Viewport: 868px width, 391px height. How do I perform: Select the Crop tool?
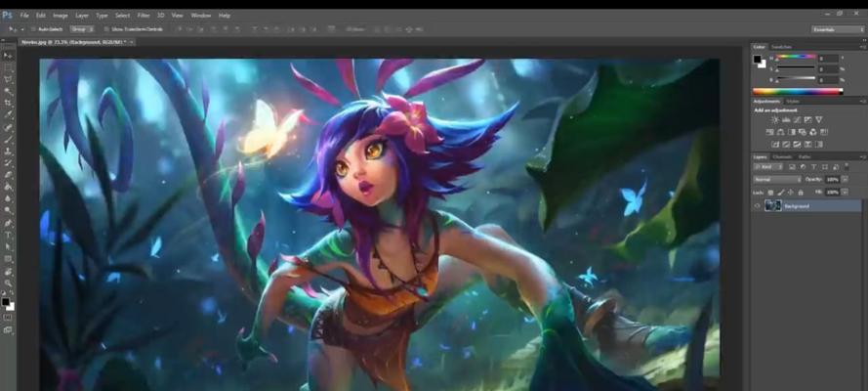coord(9,103)
